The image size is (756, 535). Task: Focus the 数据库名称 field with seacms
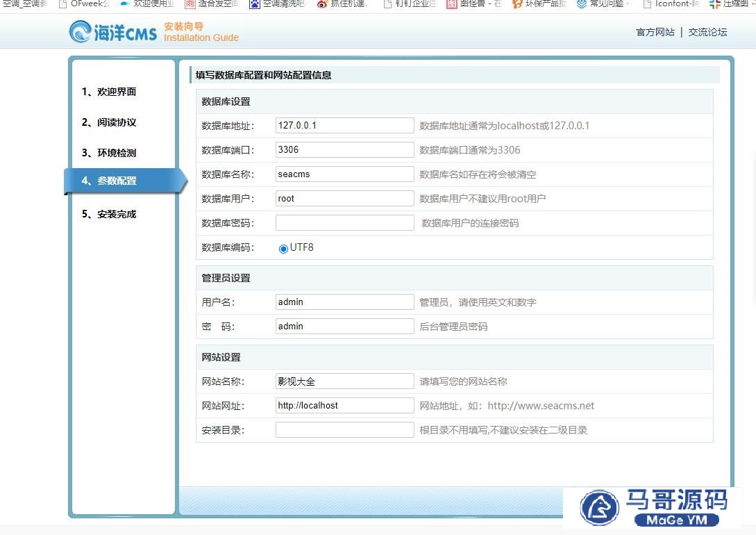(345, 174)
